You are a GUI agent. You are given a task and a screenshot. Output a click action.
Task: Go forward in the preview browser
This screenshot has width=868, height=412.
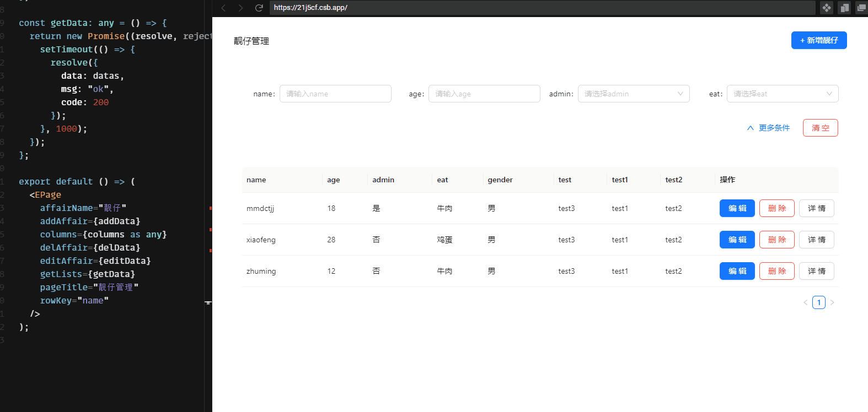click(240, 8)
